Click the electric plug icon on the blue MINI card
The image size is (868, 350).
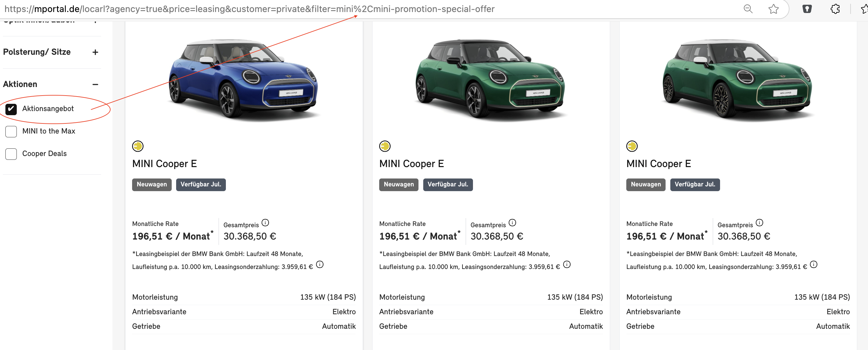point(138,146)
